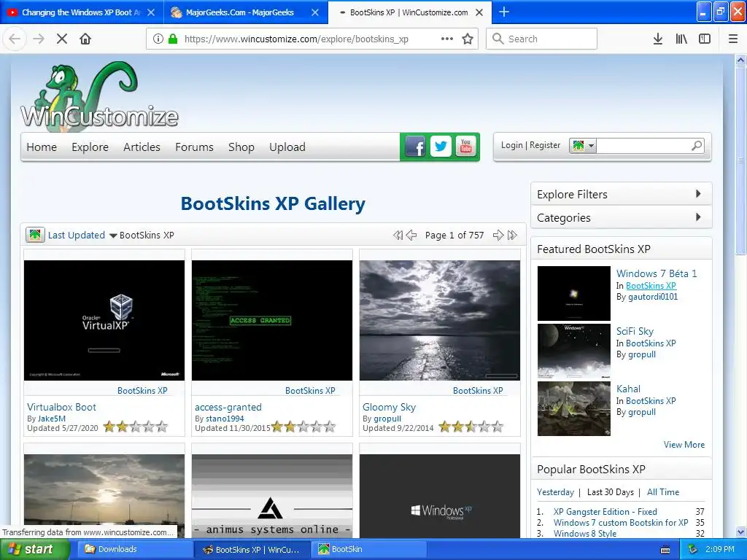Image resolution: width=747 pixels, height=560 pixels.
Task: Toggle the Firefox sidebar
Action: click(705, 39)
